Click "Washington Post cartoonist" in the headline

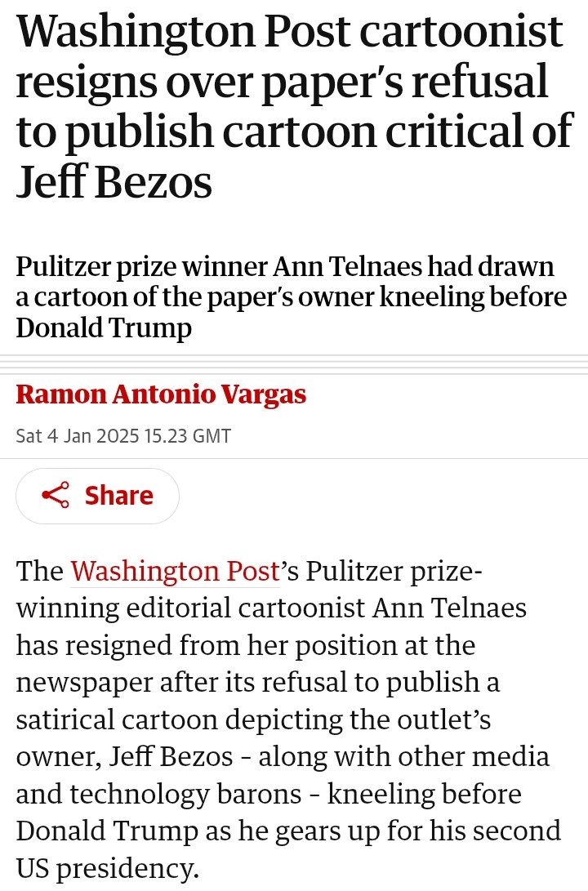[x=290, y=33]
